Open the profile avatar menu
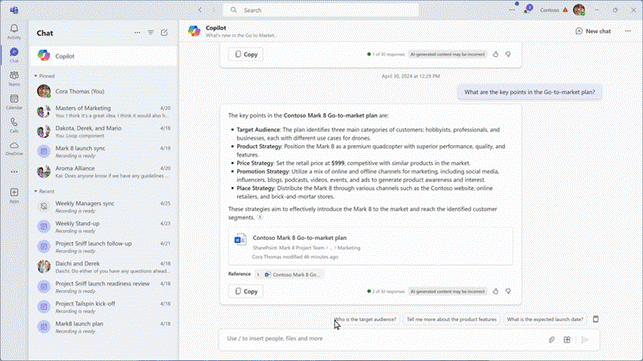The height and width of the screenshot is (361, 643). point(579,10)
